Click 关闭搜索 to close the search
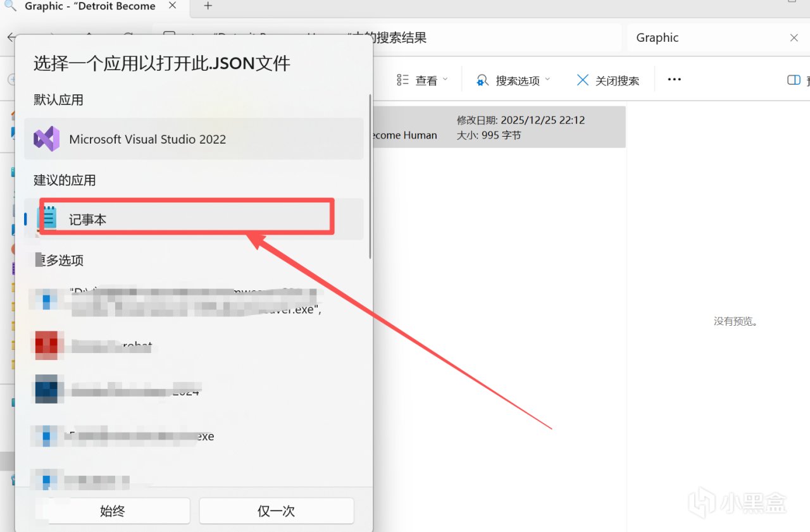Screen dimensions: 810x532 (x=607, y=80)
